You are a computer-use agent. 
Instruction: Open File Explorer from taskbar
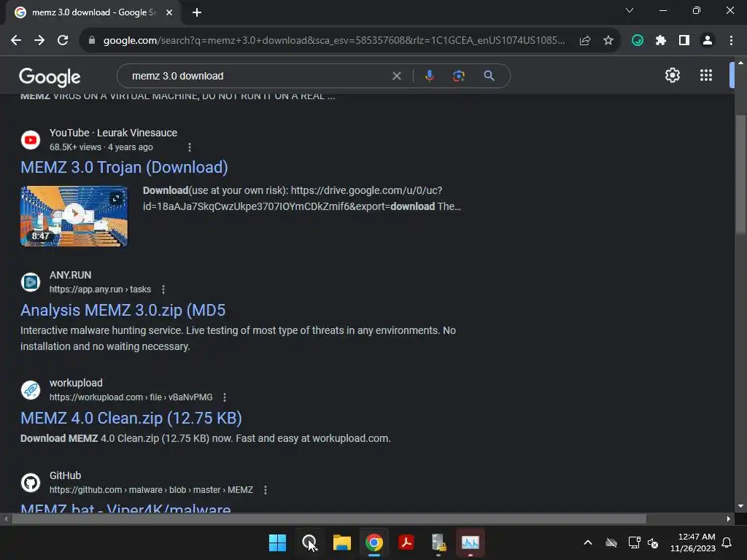pyautogui.click(x=341, y=542)
